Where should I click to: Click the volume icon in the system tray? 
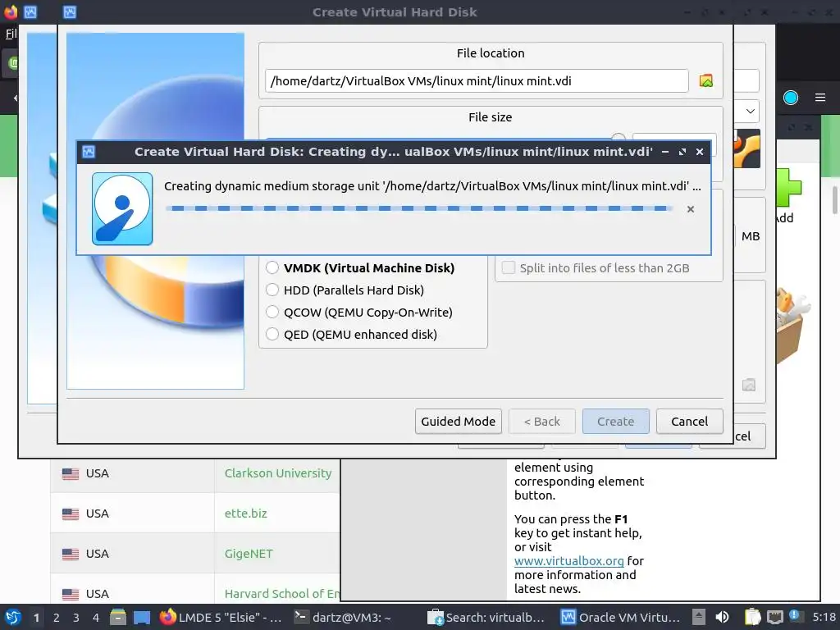(x=722, y=617)
